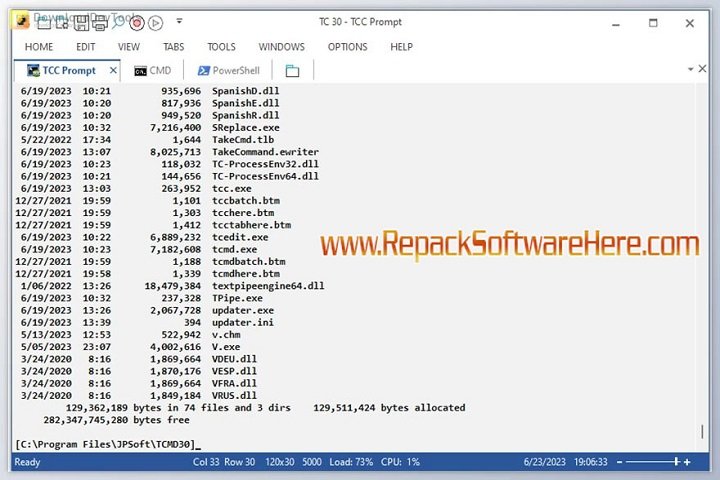
Task: Click the TakeCmd.tlb file name
Action: 243,140
